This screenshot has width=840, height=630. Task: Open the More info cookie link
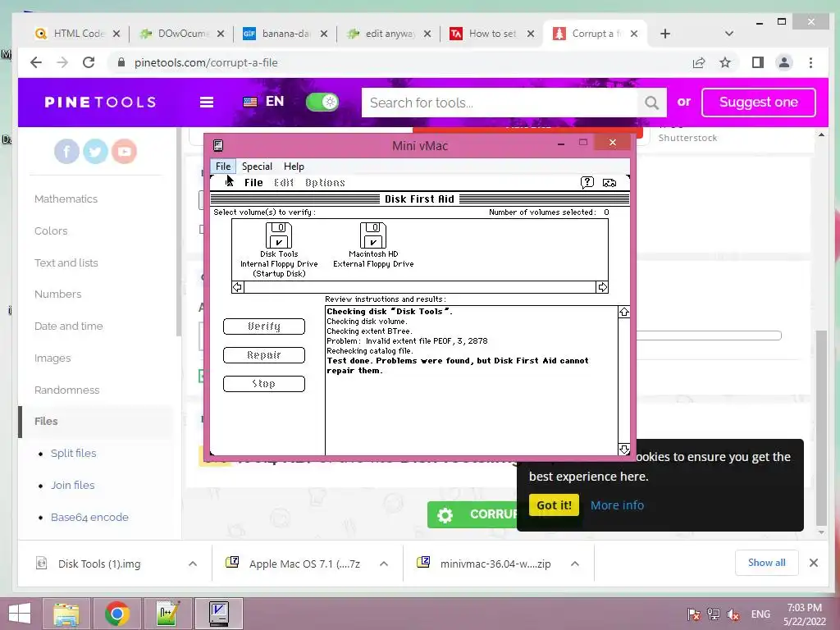tap(617, 505)
